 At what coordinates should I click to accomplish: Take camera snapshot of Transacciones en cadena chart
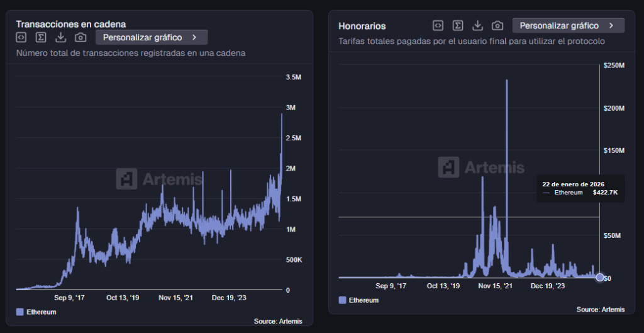[80, 38]
